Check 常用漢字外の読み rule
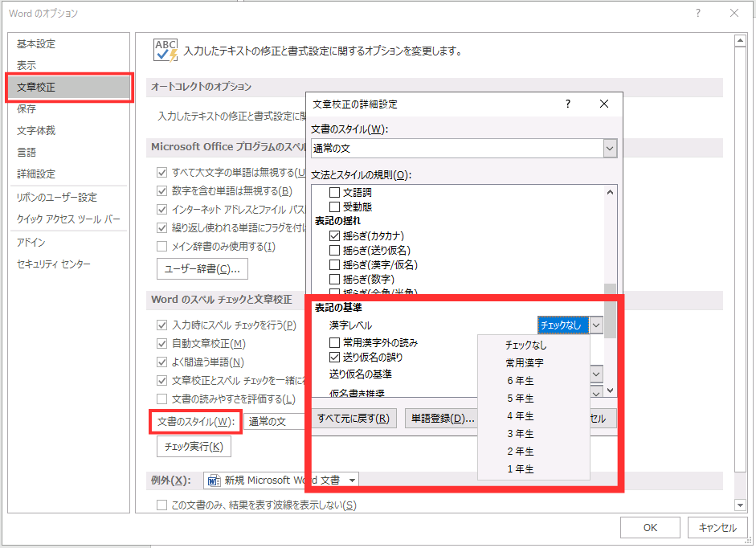This screenshot has width=756, height=548. click(x=334, y=342)
